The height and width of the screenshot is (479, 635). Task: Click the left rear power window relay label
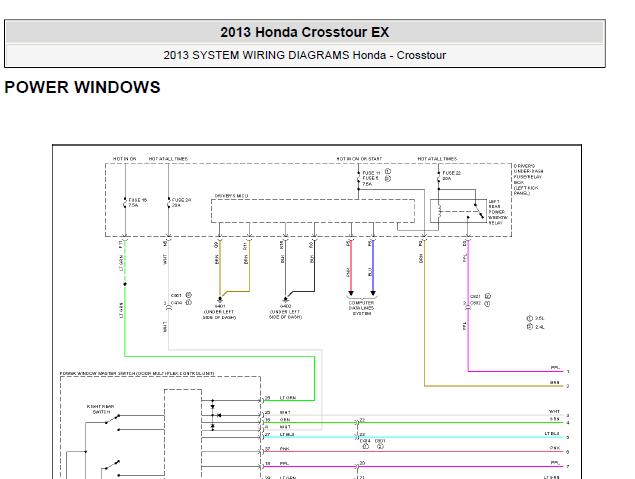(497, 212)
